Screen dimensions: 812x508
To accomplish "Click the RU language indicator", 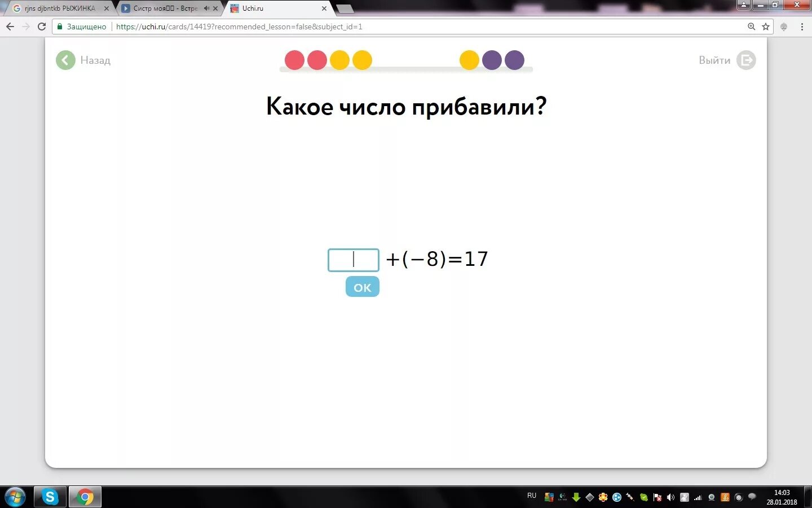I will [x=532, y=496].
